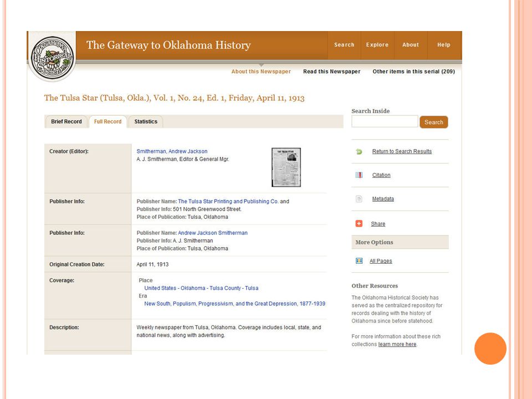Viewport: 532px width, 399px height.
Task: Click the orange Search button
Action: click(x=433, y=122)
